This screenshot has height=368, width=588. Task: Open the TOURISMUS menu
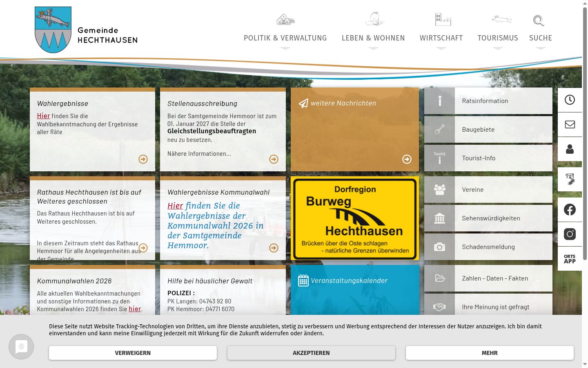[x=498, y=38]
